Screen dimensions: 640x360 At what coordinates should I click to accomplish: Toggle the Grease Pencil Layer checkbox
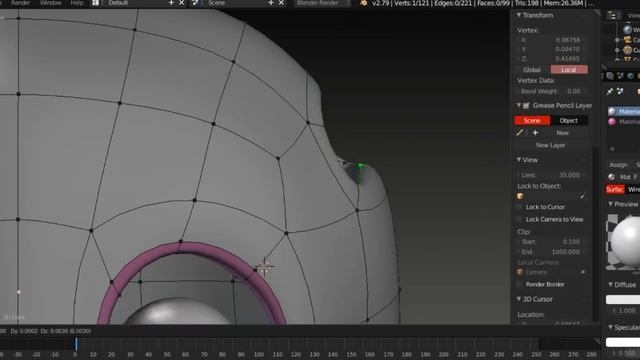point(526,106)
